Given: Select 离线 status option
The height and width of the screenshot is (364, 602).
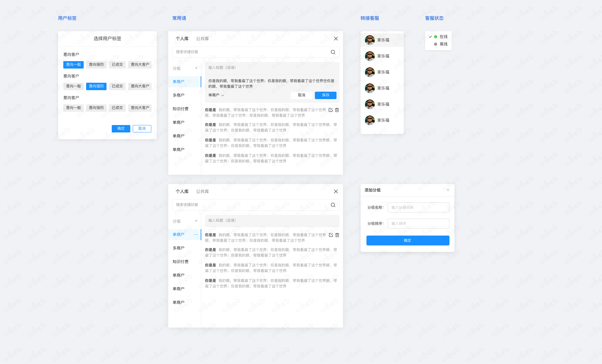Looking at the screenshot, I should [x=443, y=44].
